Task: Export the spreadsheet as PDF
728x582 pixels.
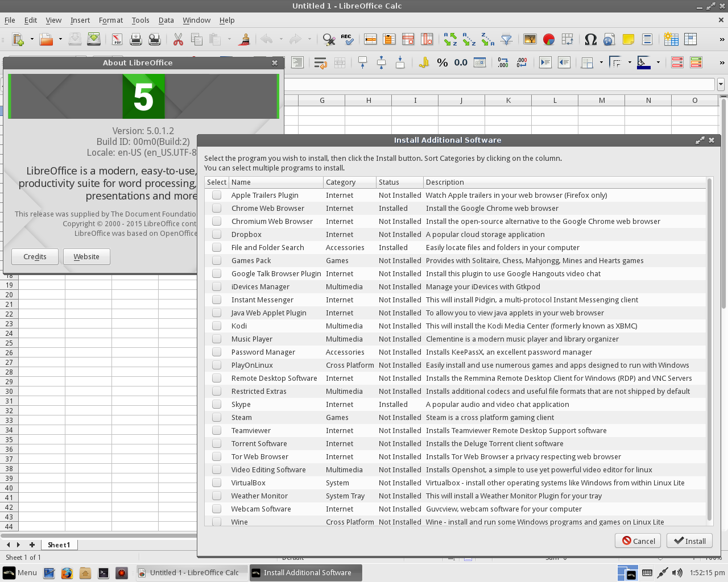Action: 117,39
